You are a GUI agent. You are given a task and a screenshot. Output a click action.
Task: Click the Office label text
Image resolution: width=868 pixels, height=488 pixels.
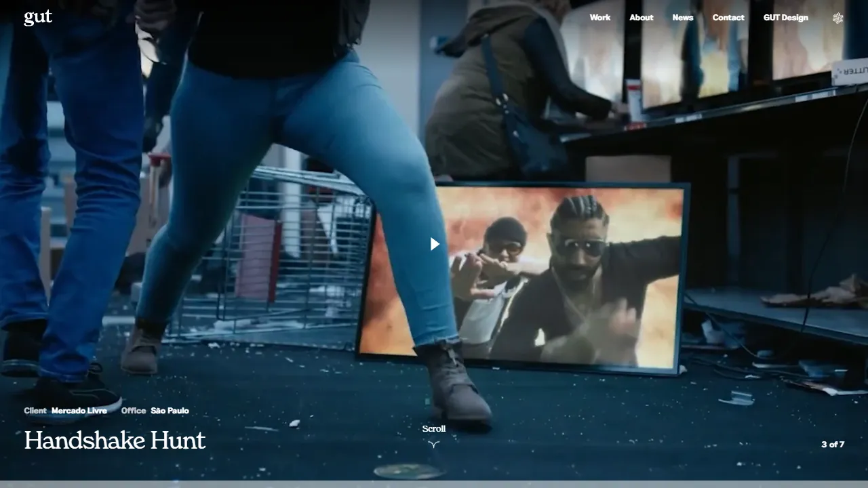click(133, 411)
